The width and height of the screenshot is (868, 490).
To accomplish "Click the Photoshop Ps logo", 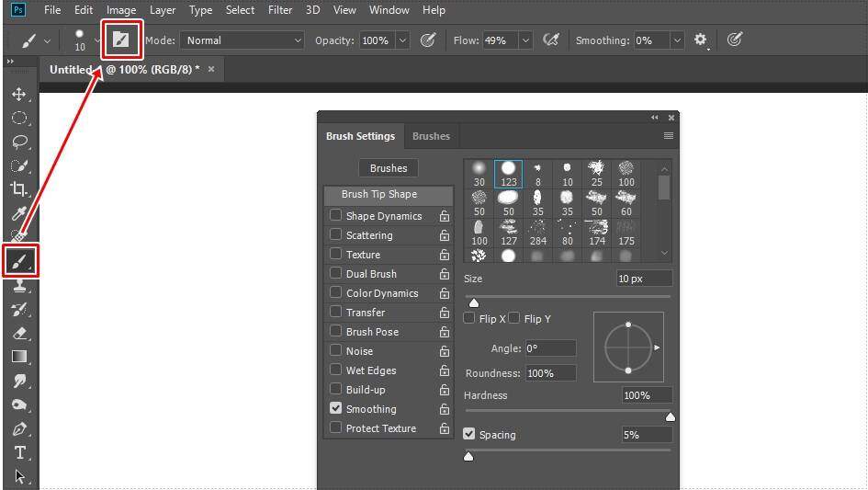I will pyautogui.click(x=18, y=10).
